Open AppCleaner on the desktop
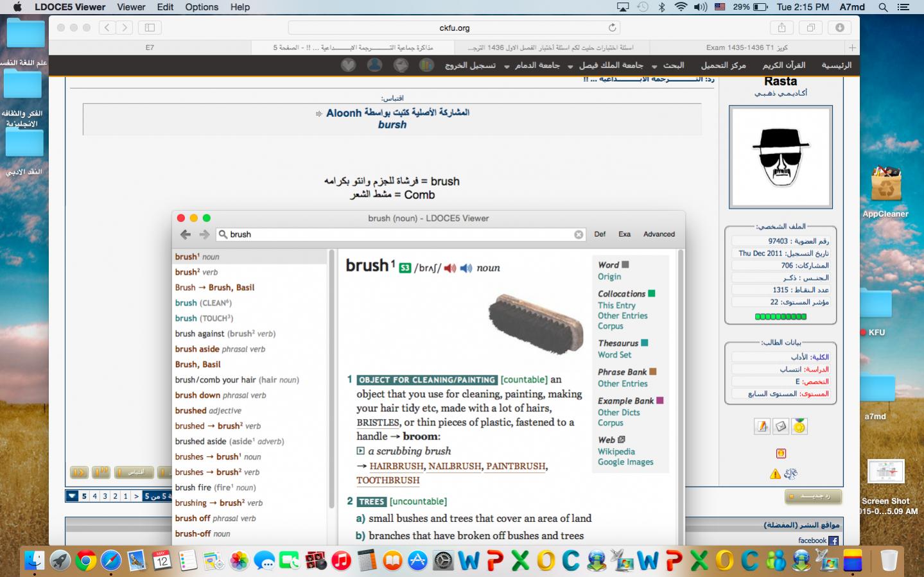The height and width of the screenshot is (577, 924). click(x=885, y=186)
